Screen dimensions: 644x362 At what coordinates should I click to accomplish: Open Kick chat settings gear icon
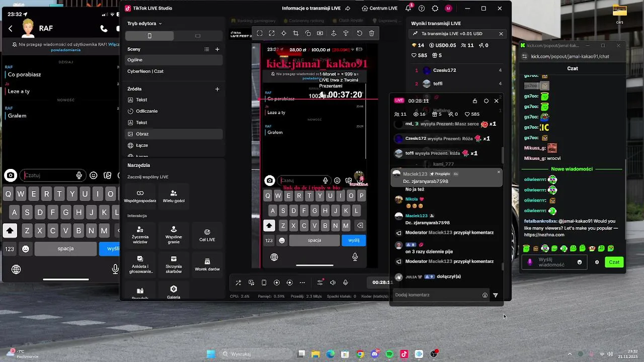[597, 262]
